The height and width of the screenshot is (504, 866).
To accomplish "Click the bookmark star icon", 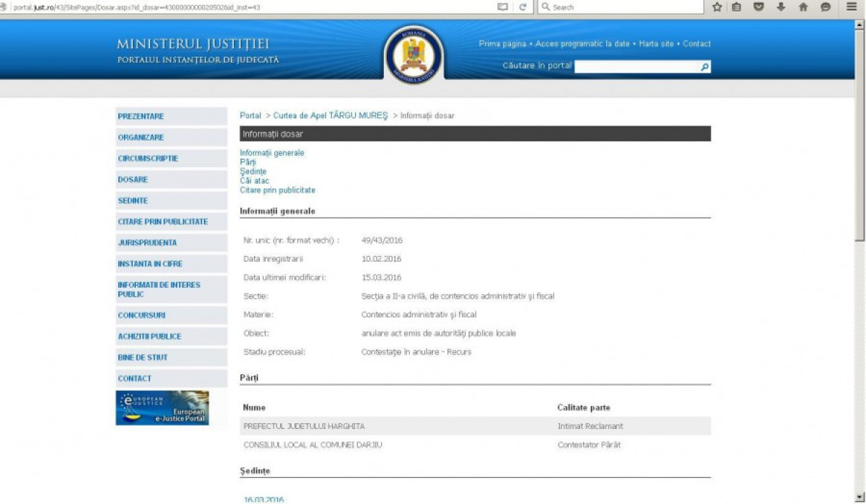I will [717, 7].
